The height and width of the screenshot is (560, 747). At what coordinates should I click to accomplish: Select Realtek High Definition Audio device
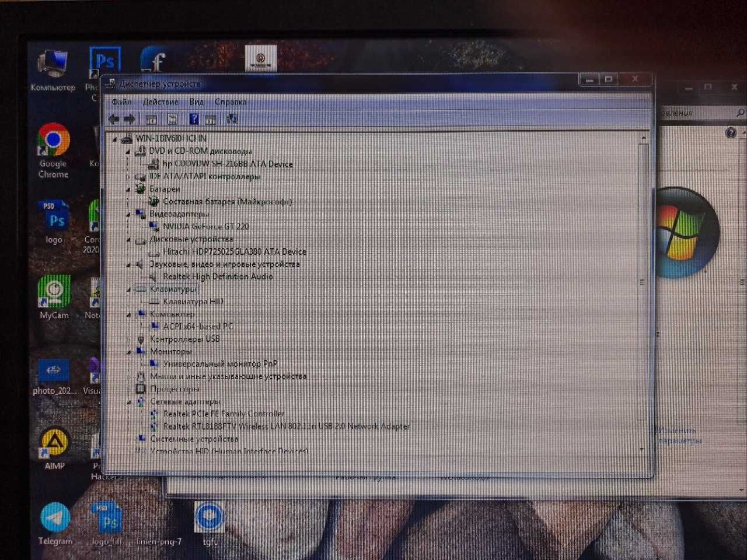[218, 276]
